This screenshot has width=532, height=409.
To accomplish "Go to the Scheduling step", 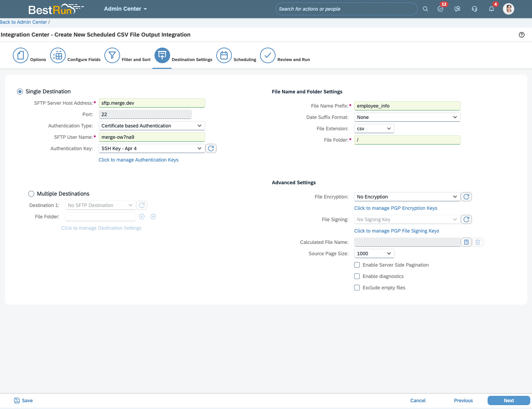I will pyautogui.click(x=224, y=56).
